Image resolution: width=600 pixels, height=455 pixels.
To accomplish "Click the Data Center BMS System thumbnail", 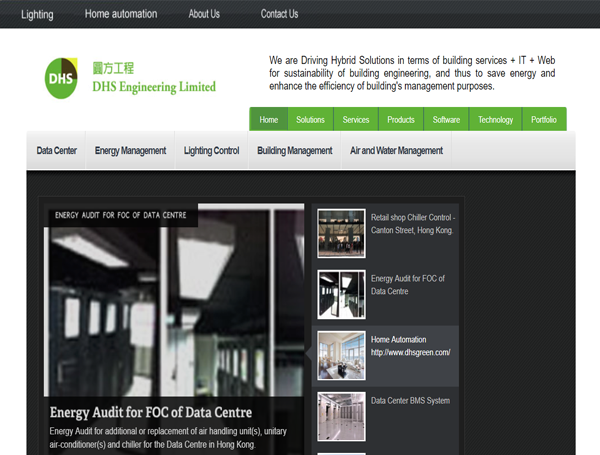I will (x=341, y=417).
